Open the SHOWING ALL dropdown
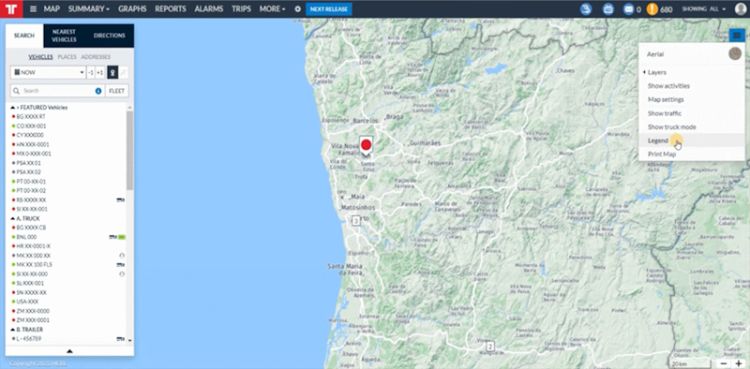 704,9
